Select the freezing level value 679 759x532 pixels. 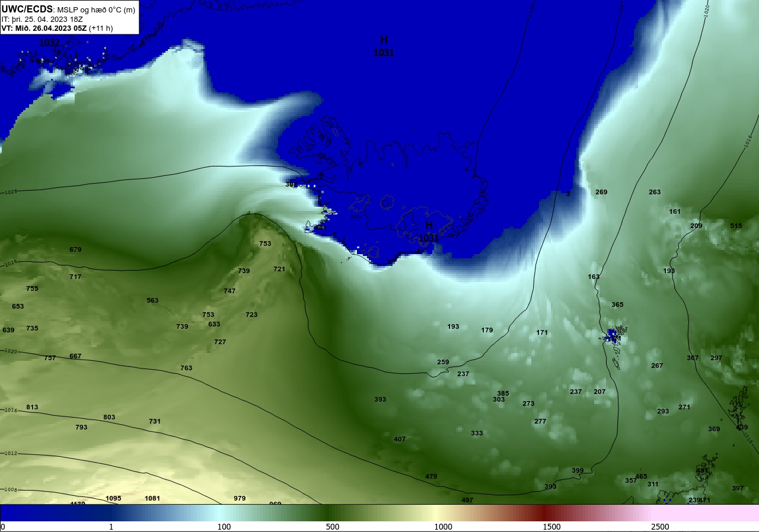(75, 249)
